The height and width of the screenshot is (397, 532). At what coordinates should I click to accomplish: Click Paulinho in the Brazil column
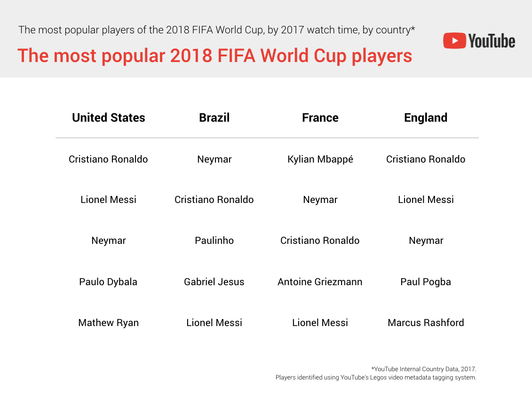tap(214, 241)
